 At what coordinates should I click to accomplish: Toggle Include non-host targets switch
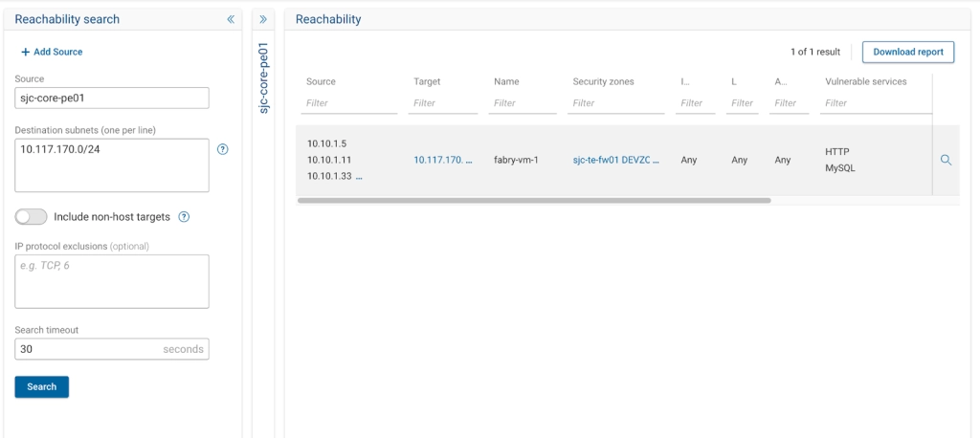tap(32, 217)
